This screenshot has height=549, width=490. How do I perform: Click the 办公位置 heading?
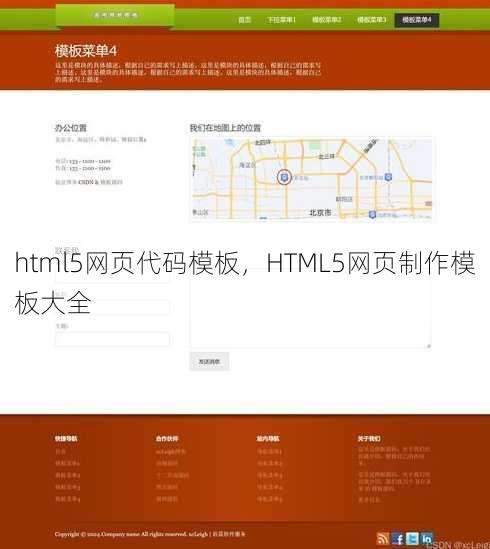tap(71, 128)
